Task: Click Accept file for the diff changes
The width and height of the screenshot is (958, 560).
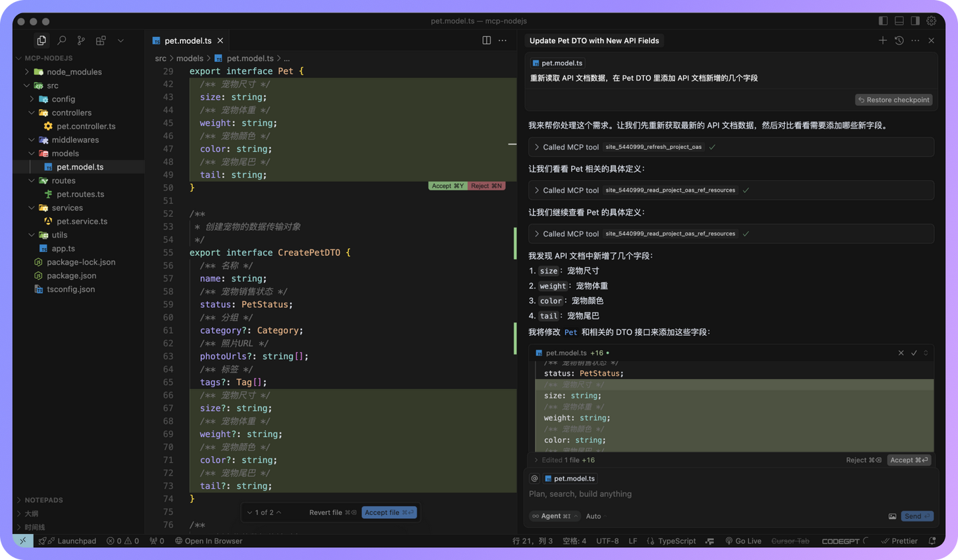Action: [x=389, y=512]
